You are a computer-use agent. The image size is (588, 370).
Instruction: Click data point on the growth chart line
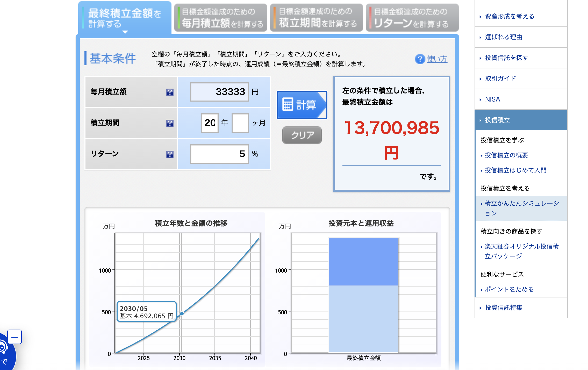182,314
